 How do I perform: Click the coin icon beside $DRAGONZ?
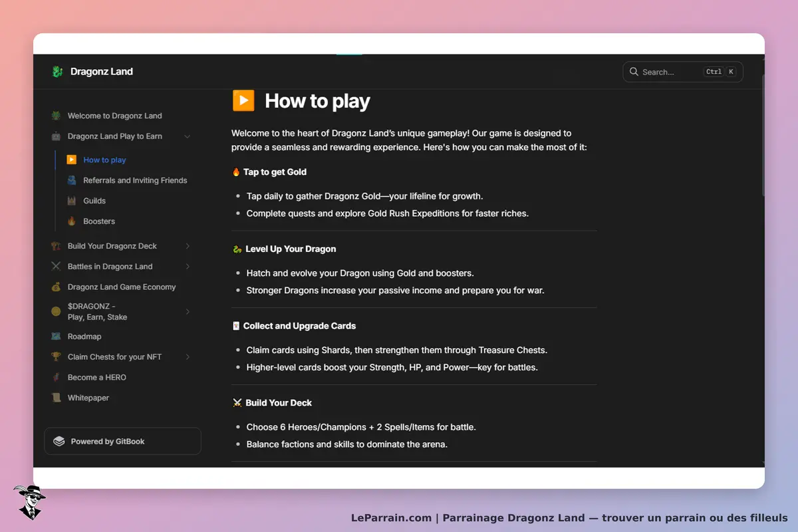(56, 311)
